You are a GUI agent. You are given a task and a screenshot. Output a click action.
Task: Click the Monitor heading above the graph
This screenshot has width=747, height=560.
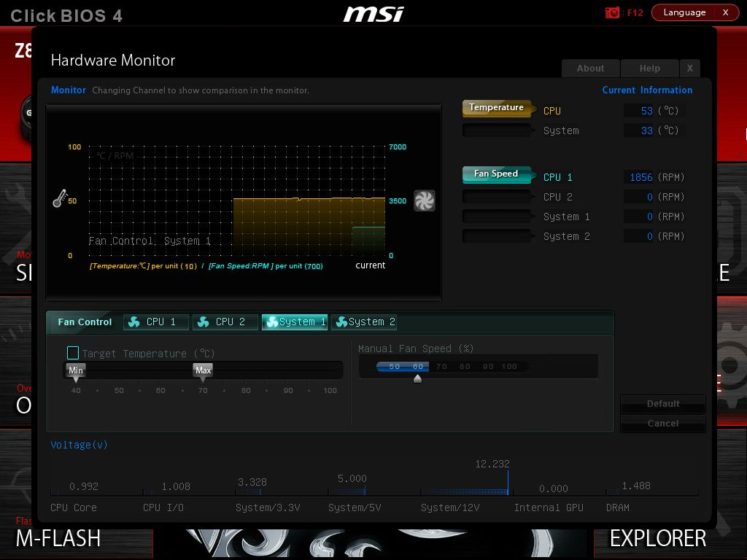(x=69, y=90)
